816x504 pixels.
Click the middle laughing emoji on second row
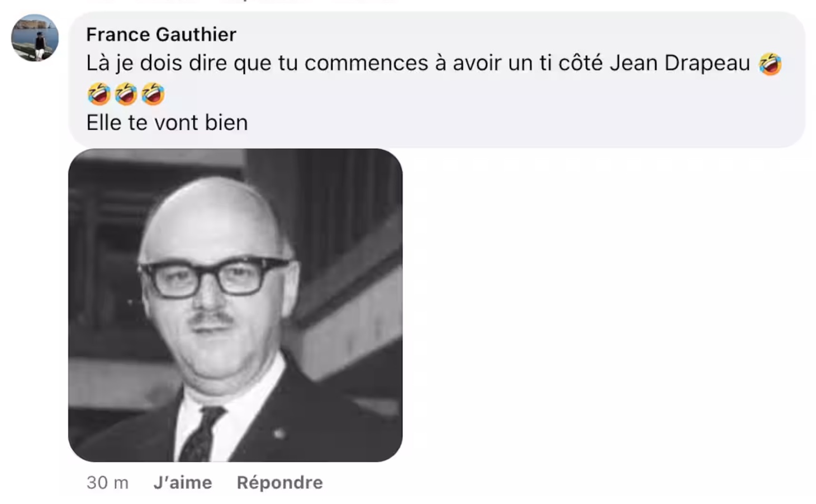coord(126,93)
